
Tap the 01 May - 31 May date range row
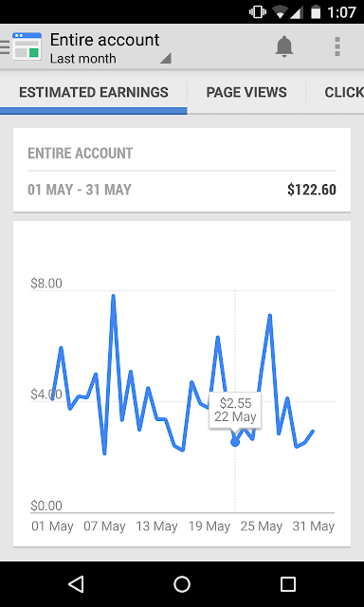(182, 190)
